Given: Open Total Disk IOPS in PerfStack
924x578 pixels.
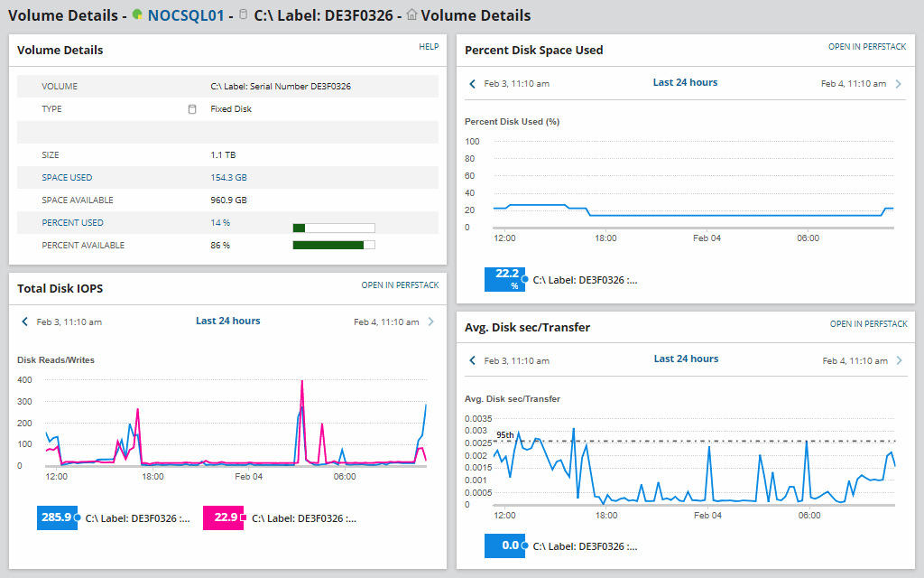Looking at the screenshot, I should (x=399, y=285).
